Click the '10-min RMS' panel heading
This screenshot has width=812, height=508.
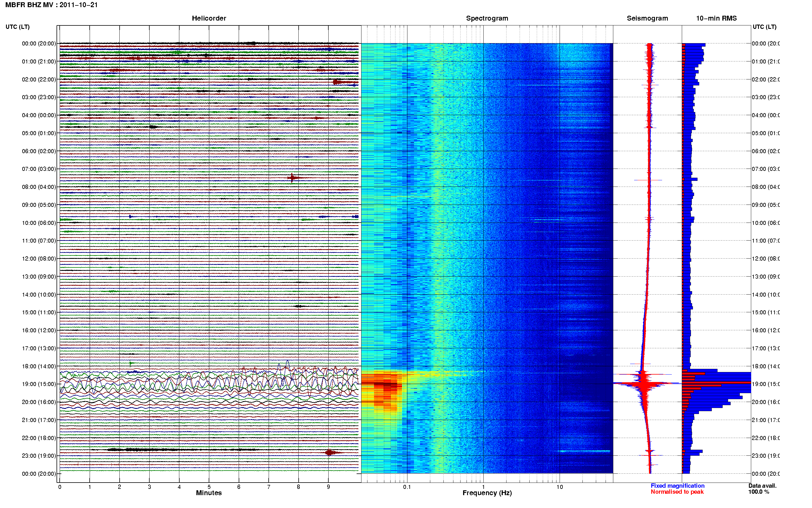click(716, 19)
